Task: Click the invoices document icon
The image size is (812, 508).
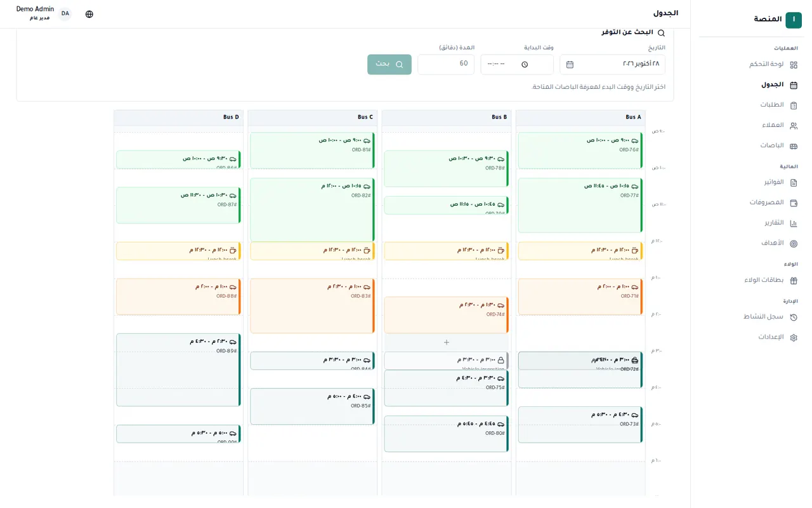Action: [794, 183]
